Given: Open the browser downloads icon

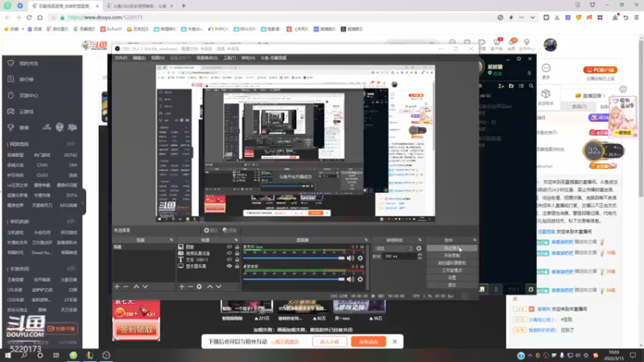Looking at the screenshot, I should coord(615,18).
